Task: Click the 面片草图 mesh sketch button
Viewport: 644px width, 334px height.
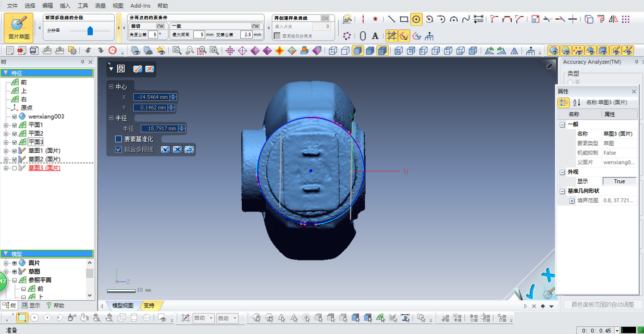Action: click(19, 27)
